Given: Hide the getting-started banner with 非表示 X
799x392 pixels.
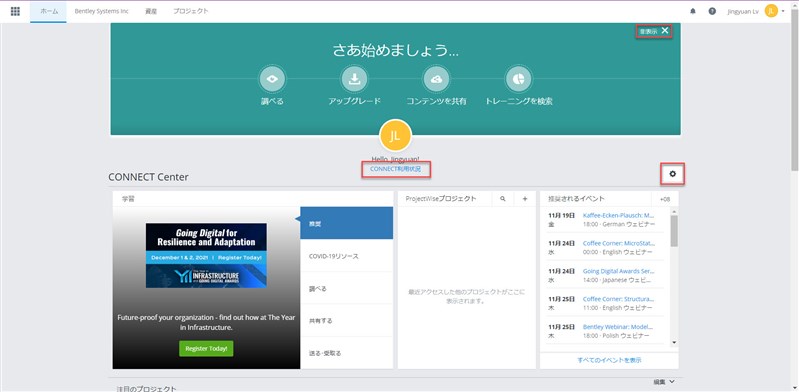Looking at the screenshot, I should pyautogui.click(x=654, y=31).
